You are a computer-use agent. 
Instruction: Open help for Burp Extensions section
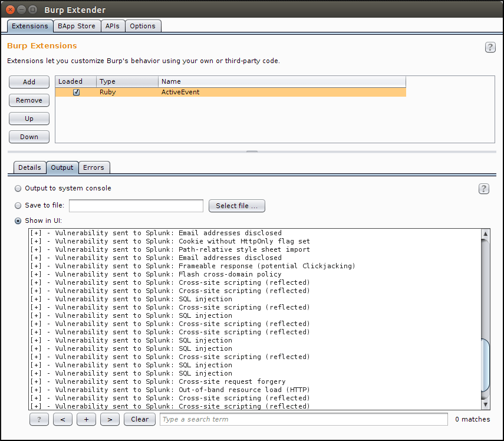pyautogui.click(x=490, y=47)
